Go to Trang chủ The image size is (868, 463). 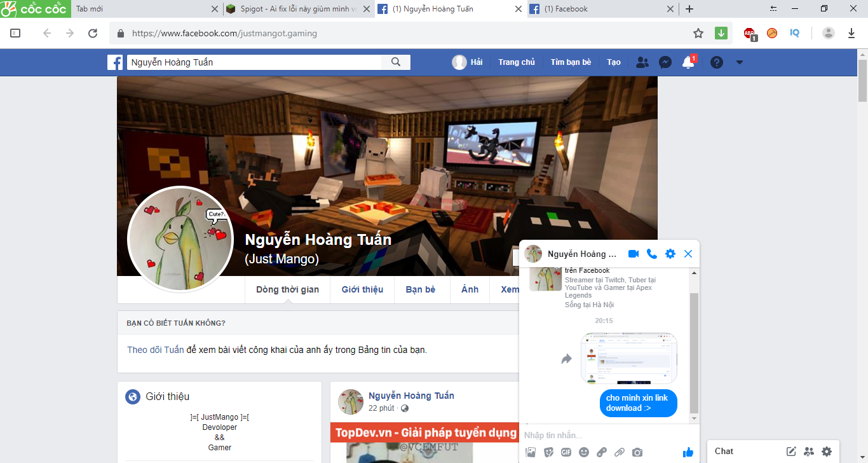517,62
